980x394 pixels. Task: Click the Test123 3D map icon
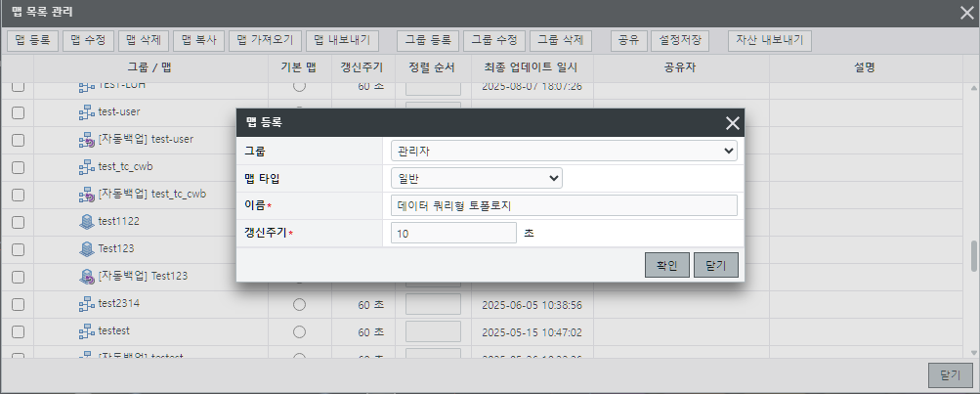click(x=86, y=248)
